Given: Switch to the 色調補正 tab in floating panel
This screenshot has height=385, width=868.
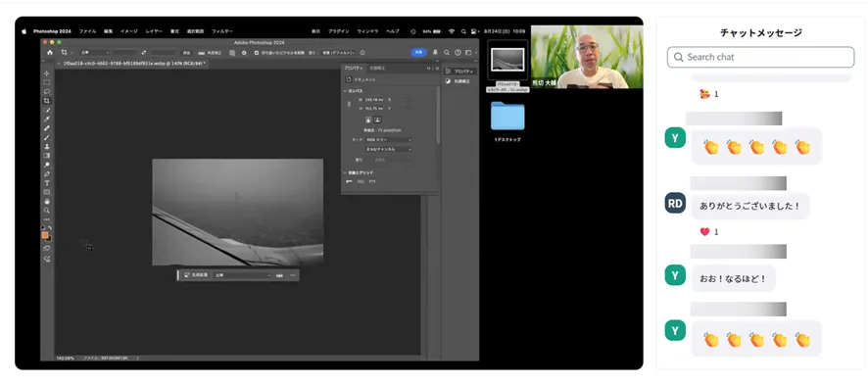Looking at the screenshot, I should click(377, 68).
